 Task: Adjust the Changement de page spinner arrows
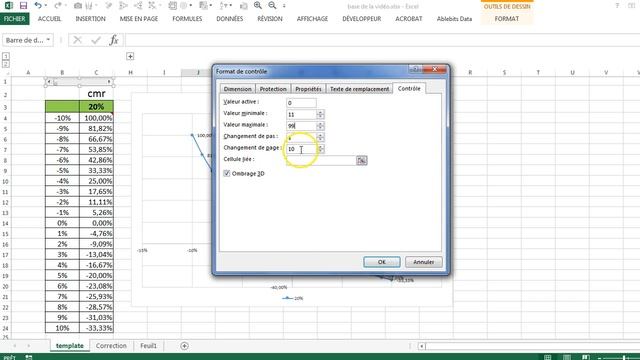(320, 149)
